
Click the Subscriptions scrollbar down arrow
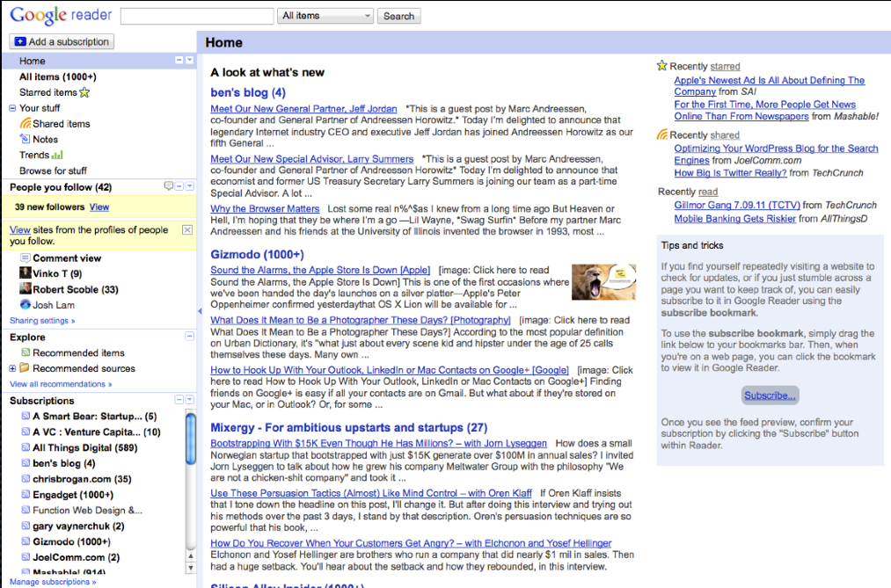click(x=191, y=567)
